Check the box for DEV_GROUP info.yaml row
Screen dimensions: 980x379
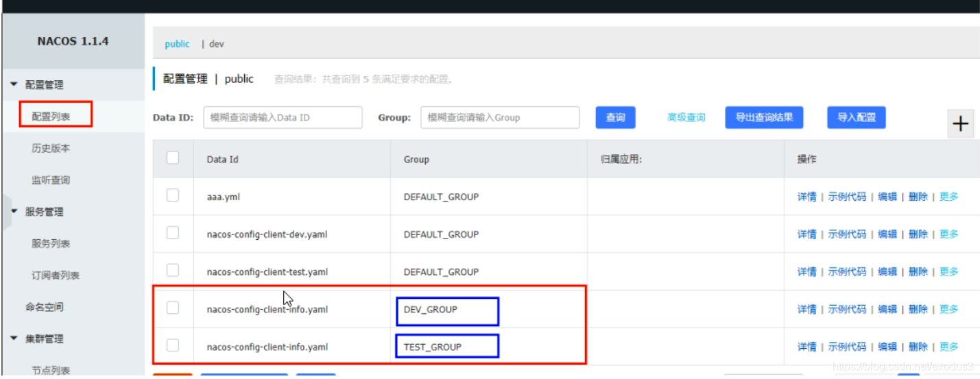click(x=173, y=308)
